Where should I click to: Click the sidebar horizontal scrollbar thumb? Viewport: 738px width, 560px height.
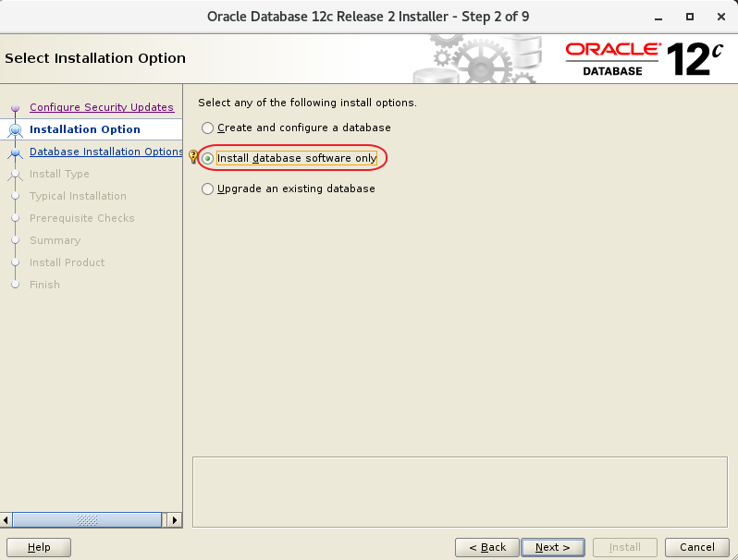point(87,520)
